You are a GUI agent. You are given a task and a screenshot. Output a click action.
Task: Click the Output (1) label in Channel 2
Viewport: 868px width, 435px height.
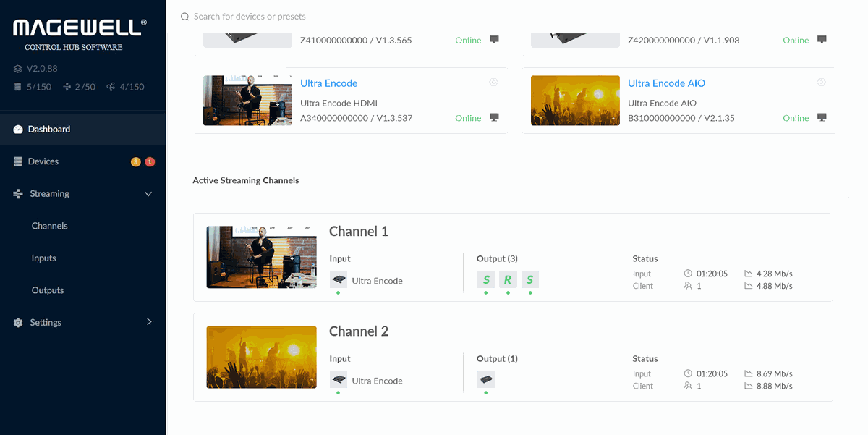[x=497, y=359]
